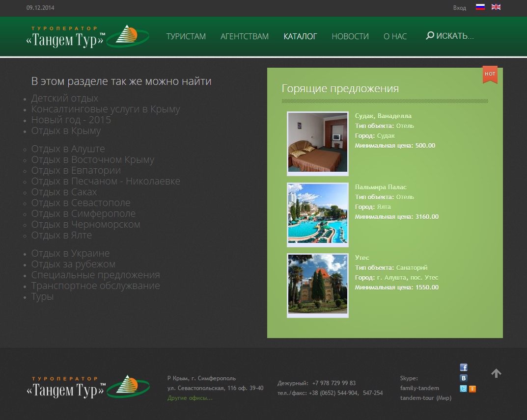Viewport: 527px width, 420px height.
Task: Open the Отдых в Севастополе link
Action: [81, 203]
